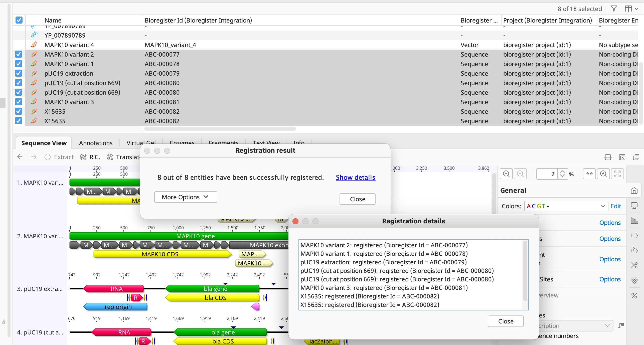Viewport: 644px width, 345px height.
Task: Zoom in on the sequence view
Action: click(506, 174)
